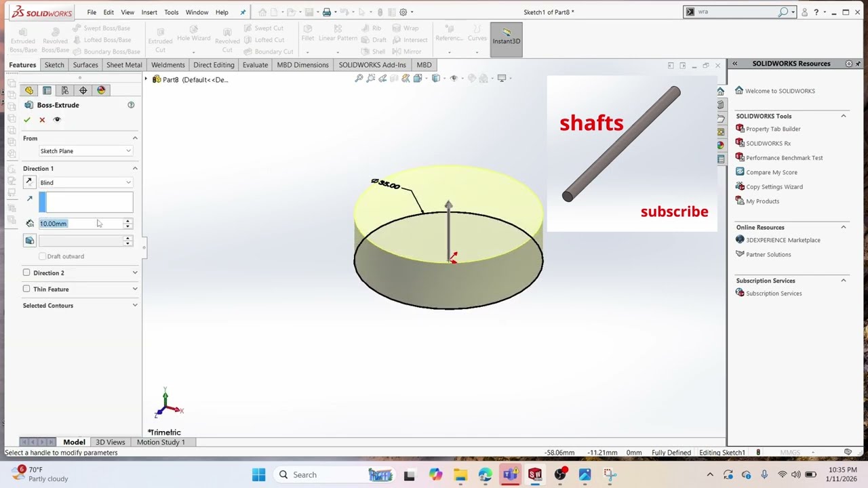Open the 3D Views tab
This screenshot has width=868, height=488.
[110, 442]
